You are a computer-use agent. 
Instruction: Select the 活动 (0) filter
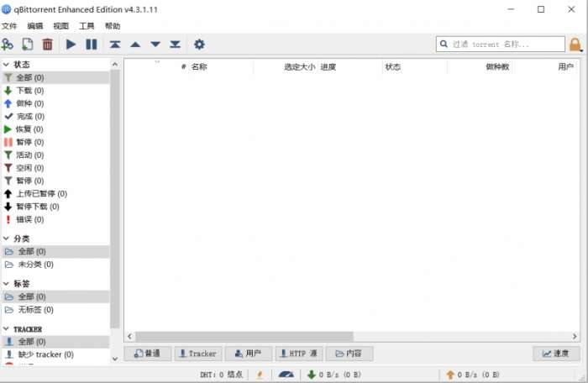coord(55,155)
